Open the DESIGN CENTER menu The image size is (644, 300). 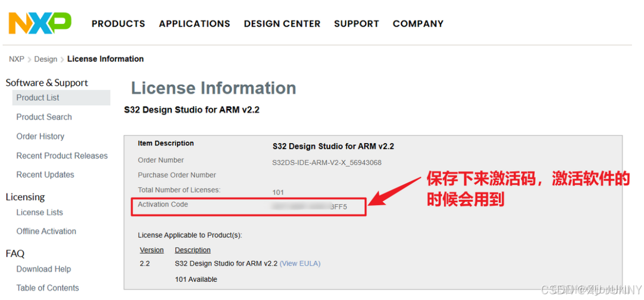tap(282, 24)
